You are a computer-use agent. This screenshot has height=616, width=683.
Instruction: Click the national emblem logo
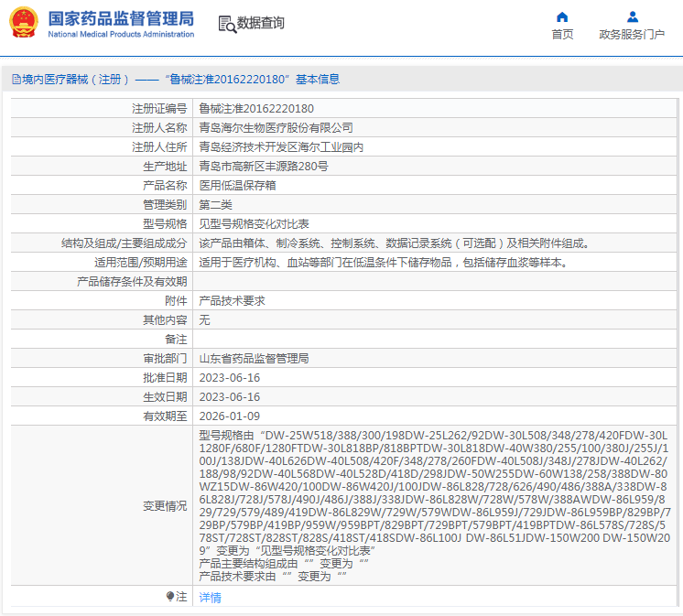[x=24, y=22]
